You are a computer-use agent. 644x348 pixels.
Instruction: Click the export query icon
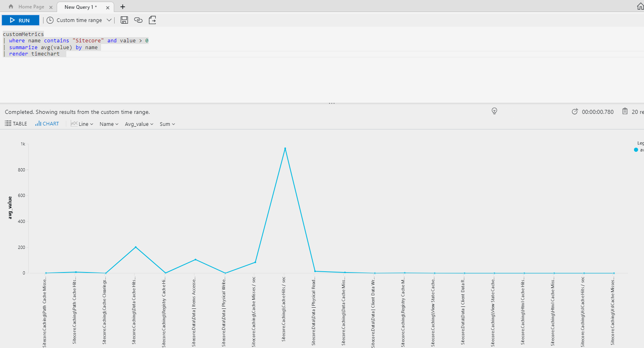[x=152, y=20]
